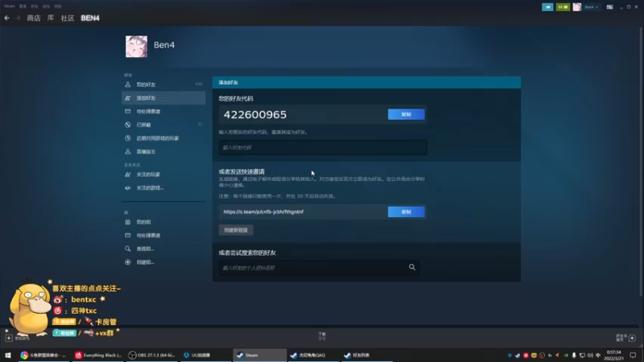644x362 pixels.
Task: Open the green 14 notifications inbox
Action: coord(563,7)
